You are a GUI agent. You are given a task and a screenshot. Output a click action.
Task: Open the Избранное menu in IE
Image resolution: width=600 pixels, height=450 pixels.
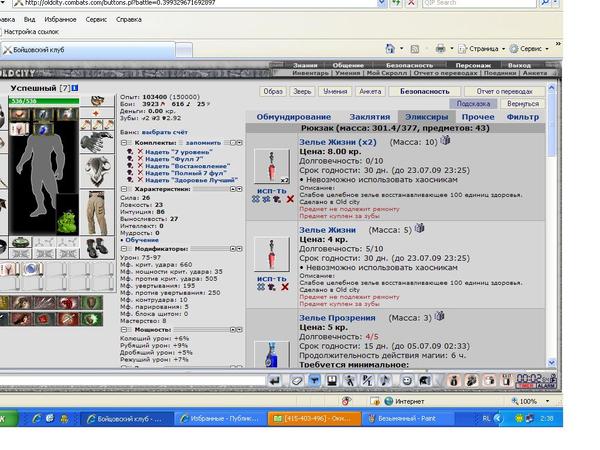click(60, 20)
